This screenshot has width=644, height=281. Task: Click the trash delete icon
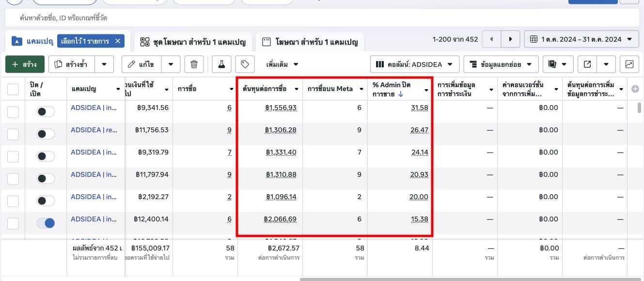pyautogui.click(x=194, y=64)
